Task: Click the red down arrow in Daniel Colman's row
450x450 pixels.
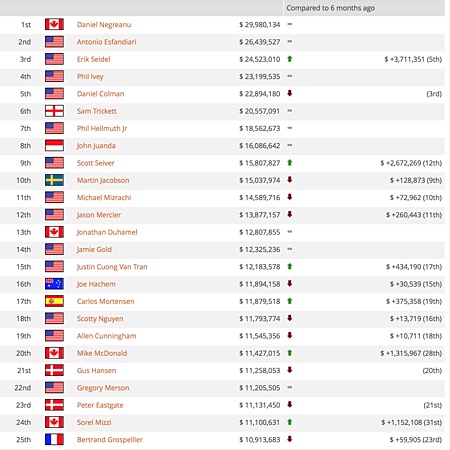Action: click(x=290, y=93)
